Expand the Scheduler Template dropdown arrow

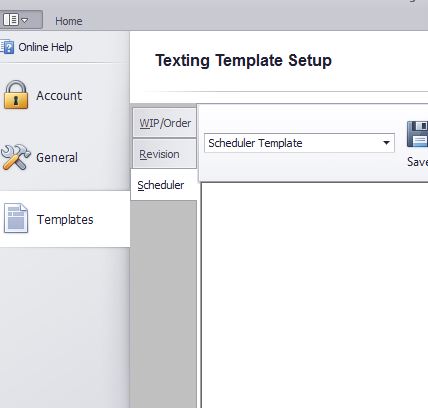pos(386,143)
